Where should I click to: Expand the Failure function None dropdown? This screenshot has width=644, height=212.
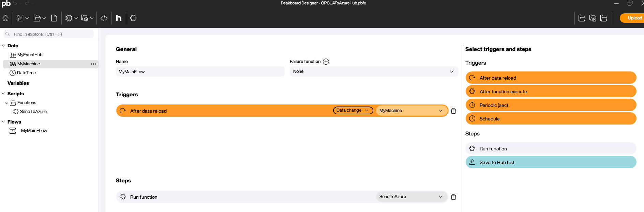tap(373, 71)
